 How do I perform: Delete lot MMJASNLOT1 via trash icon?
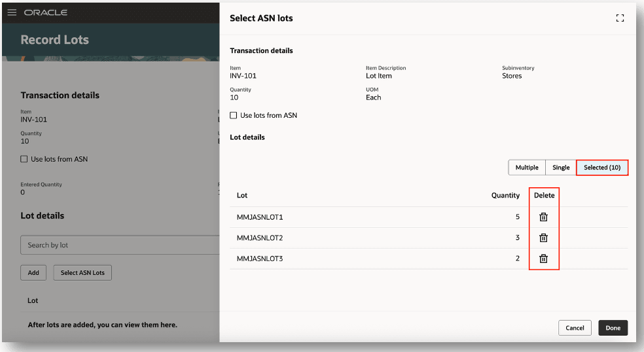[x=543, y=217]
